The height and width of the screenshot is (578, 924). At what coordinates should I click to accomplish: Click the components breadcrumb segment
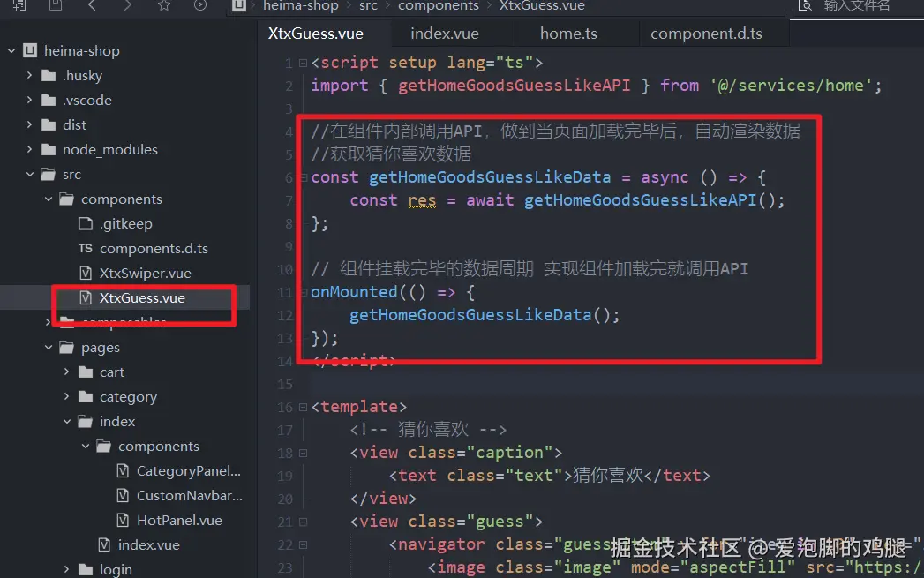tap(439, 6)
